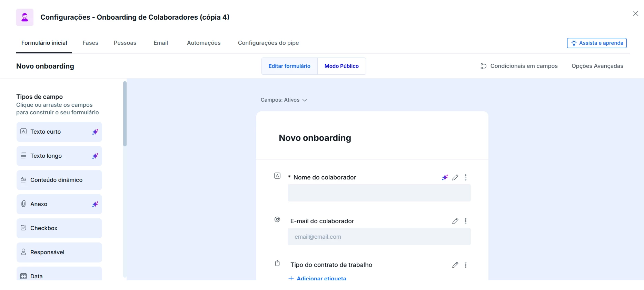Click the AI sparkle on Texto longo
The image size is (644, 290).
[x=95, y=156]
